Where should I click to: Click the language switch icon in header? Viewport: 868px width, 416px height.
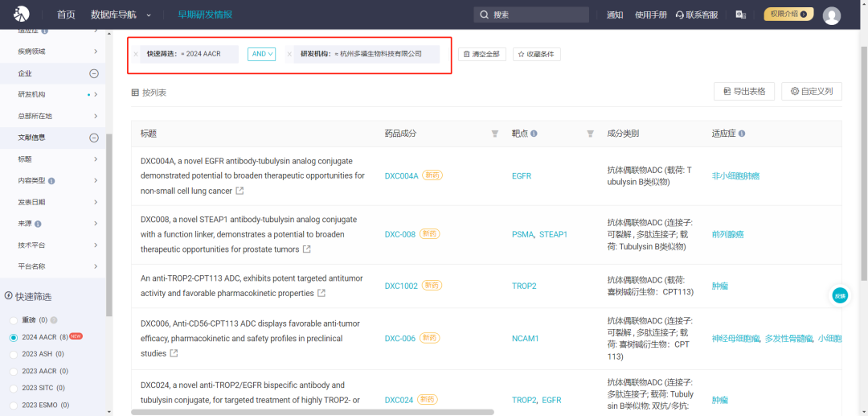coord(740,14)
